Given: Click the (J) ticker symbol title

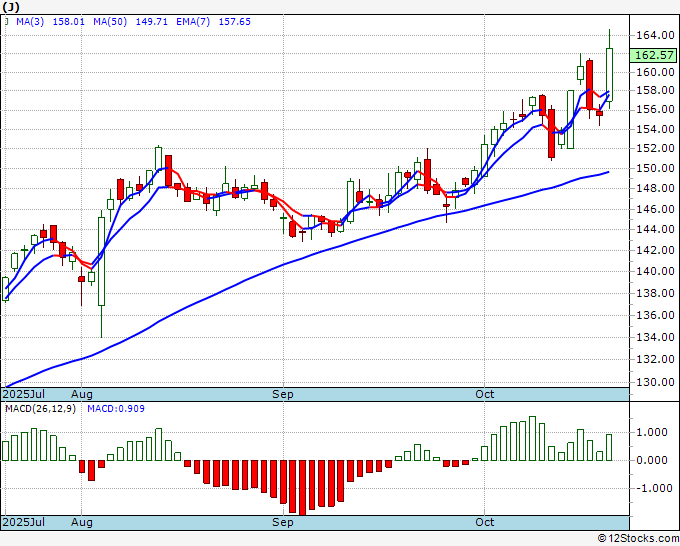Looking at the screenshot, I should [x=10, y=7].
